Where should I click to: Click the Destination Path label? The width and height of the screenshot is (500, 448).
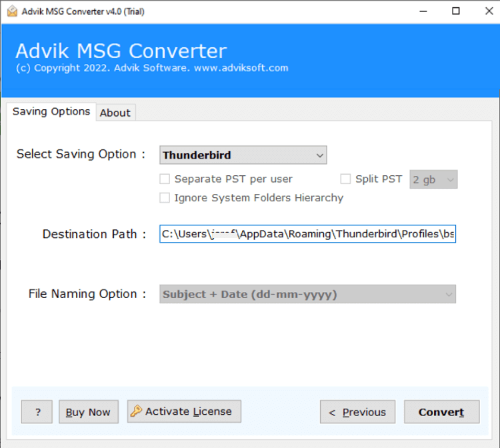[x=94, y=234]
